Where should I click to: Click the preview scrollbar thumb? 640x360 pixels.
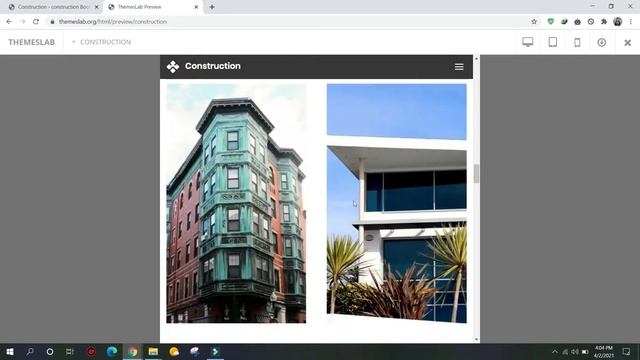click(x=476, y=173)
